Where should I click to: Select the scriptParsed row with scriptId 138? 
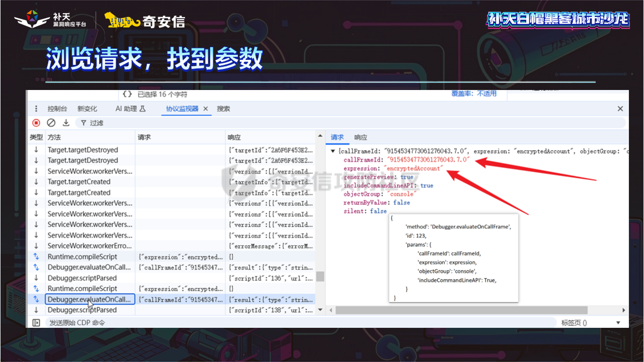pyautogui.click(x=171, y=310)
